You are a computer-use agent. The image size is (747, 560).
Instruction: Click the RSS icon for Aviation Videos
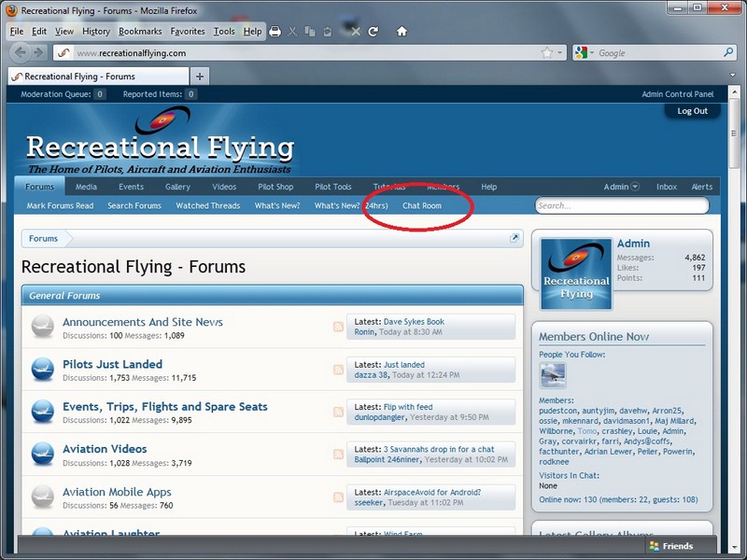[x=338, y=455]
